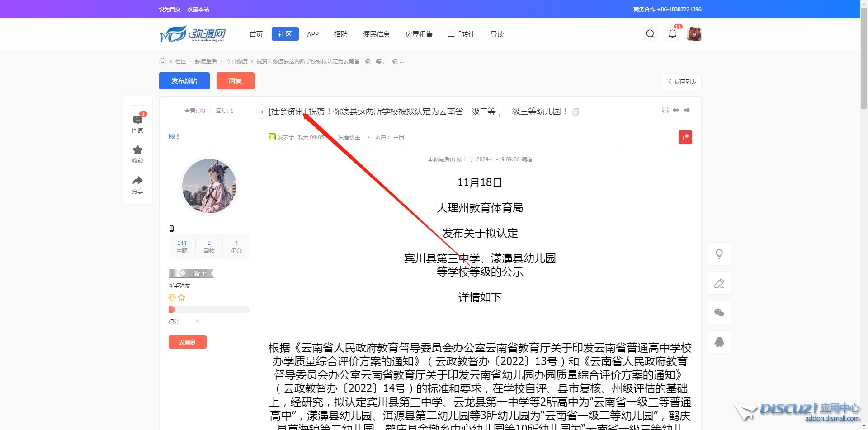Click the bear user avatar in header

pyautogui.click(x=694, y=34)
